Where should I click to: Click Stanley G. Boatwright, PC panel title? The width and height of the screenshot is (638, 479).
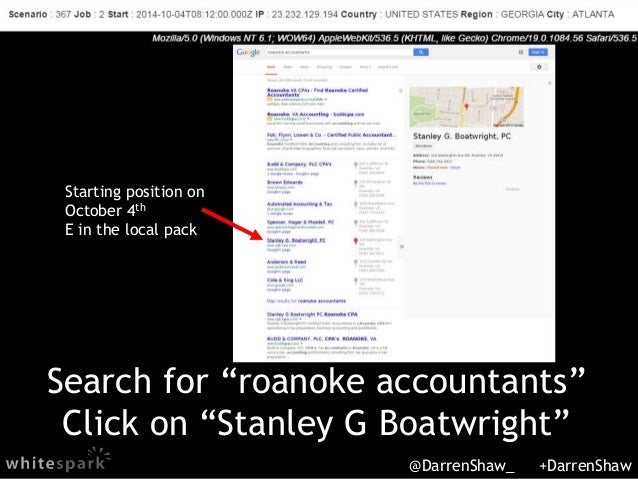tap(462, 136)
